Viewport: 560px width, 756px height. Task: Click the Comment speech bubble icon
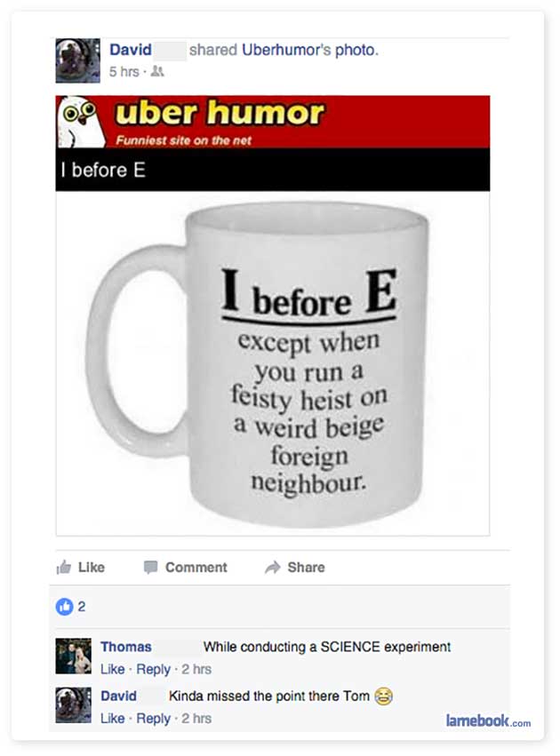point(150,568)
